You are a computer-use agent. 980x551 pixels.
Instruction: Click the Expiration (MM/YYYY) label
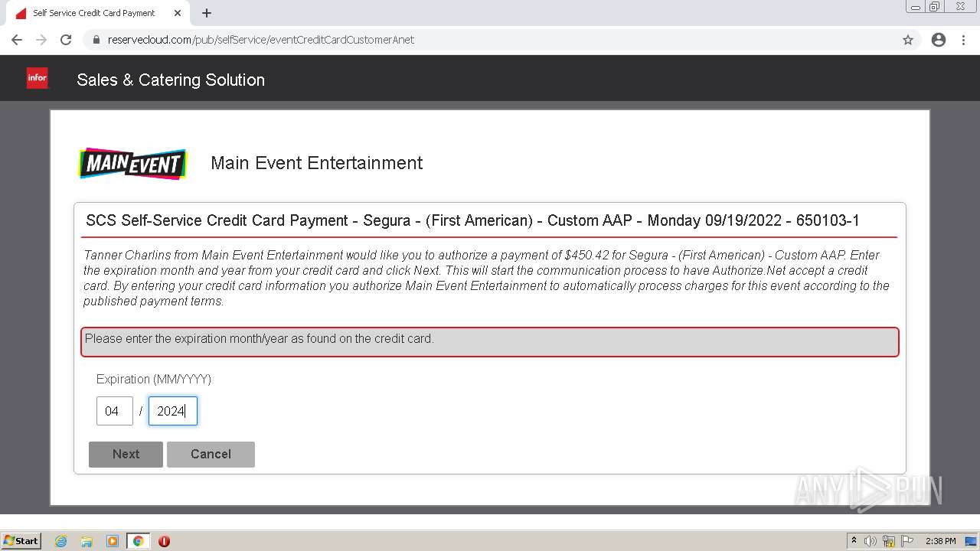click(154, 379)
